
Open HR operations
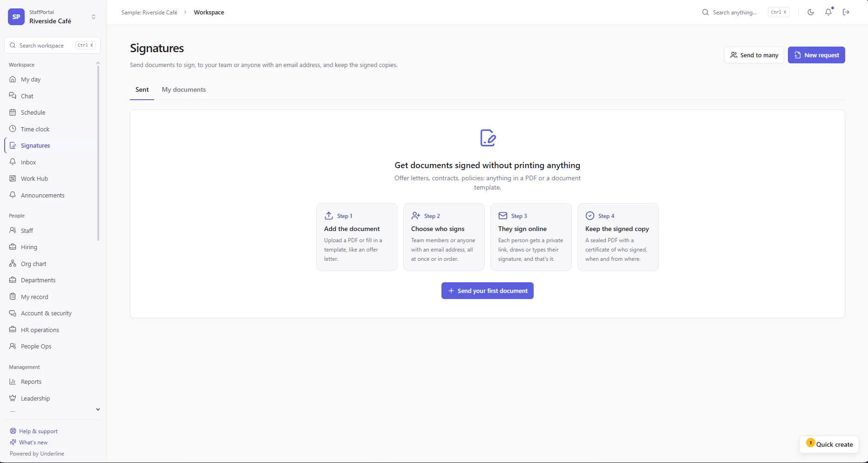click(50, 330)
